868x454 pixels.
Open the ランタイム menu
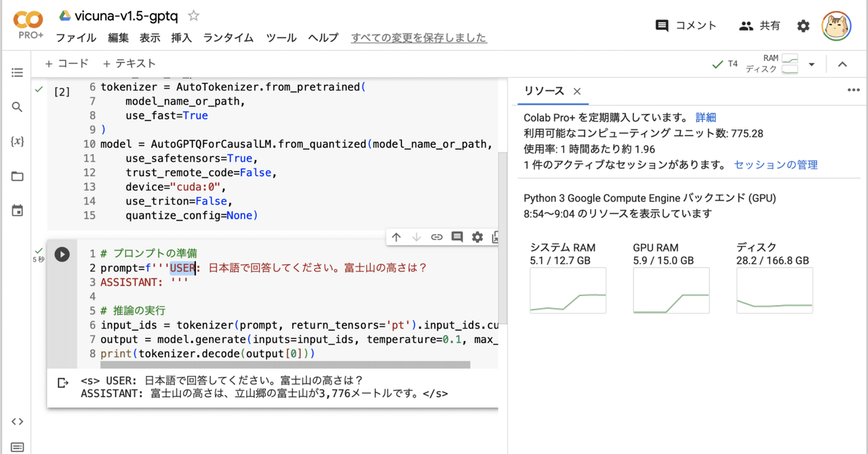[x=228, y=38]
